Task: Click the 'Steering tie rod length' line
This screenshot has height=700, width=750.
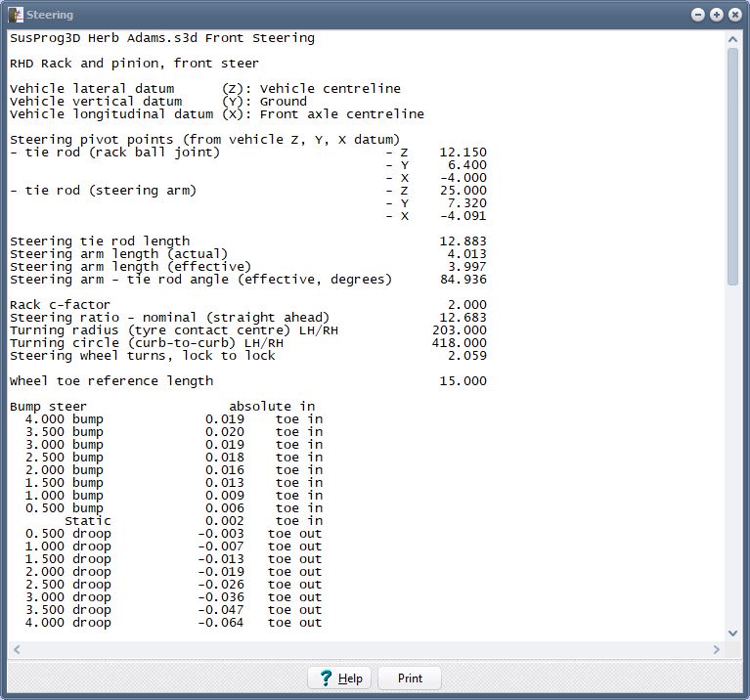Action: point(100,241)
